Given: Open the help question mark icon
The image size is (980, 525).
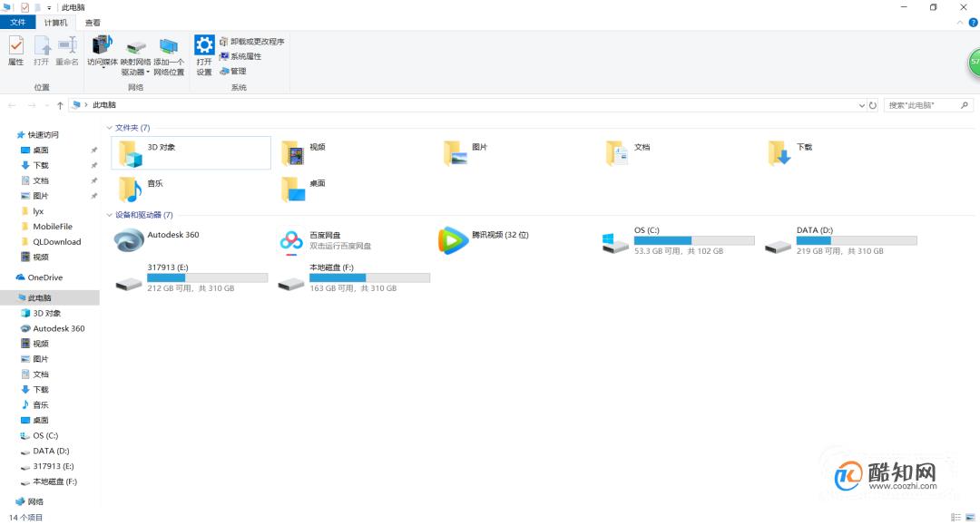Looking at the screenshot, I should point(973,23).
